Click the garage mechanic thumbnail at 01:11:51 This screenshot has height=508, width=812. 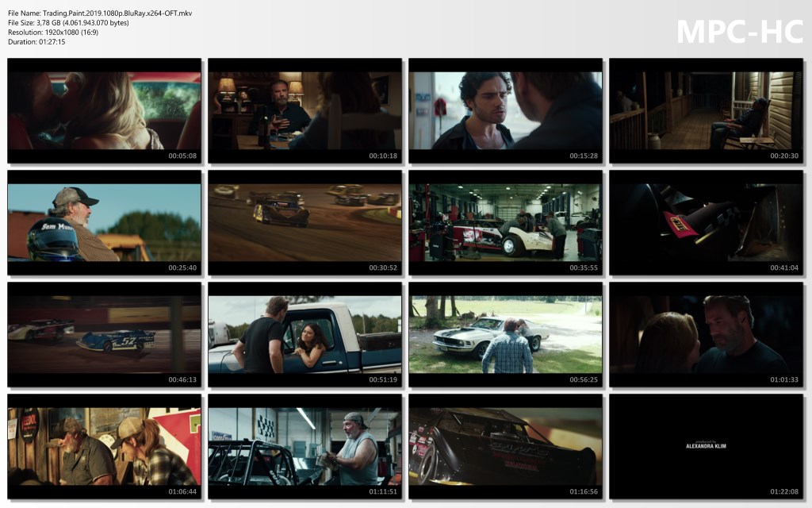click(304, 446)
